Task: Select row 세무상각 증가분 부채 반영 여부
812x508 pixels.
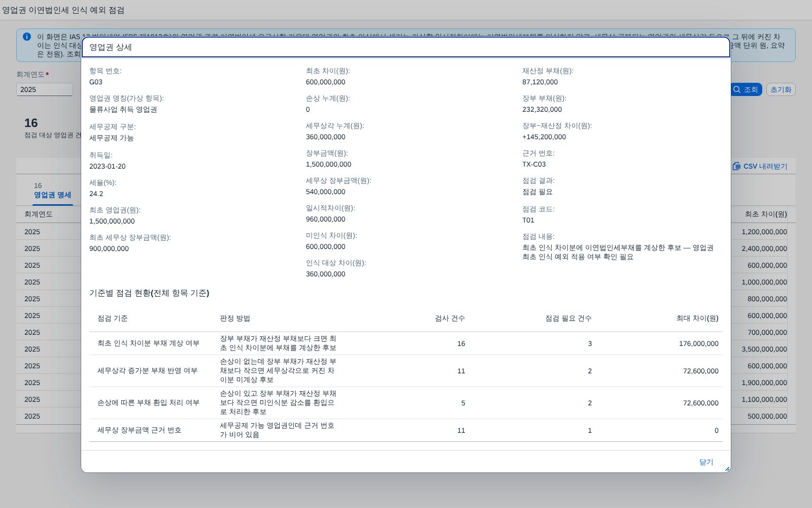Action: (406, 371)
